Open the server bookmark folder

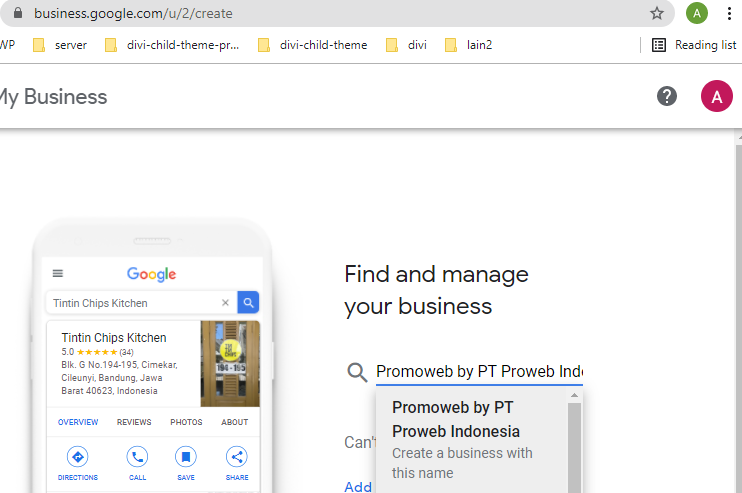click(60, 45)
